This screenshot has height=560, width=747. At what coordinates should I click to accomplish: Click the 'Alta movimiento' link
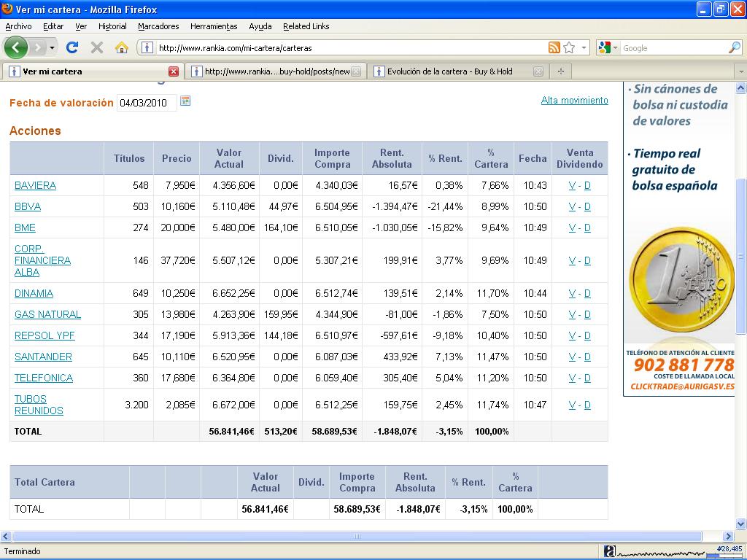pyautogui.click(x=574, y=100)
